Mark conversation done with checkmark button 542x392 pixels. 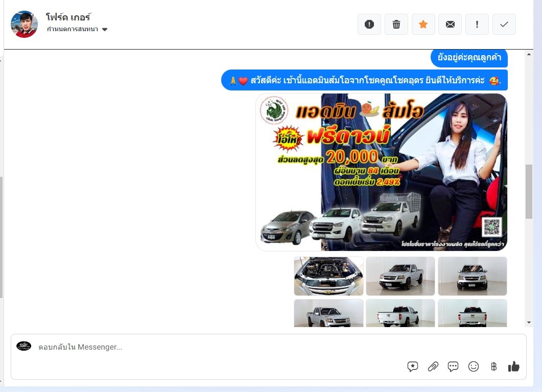click(x=504, y=24)
